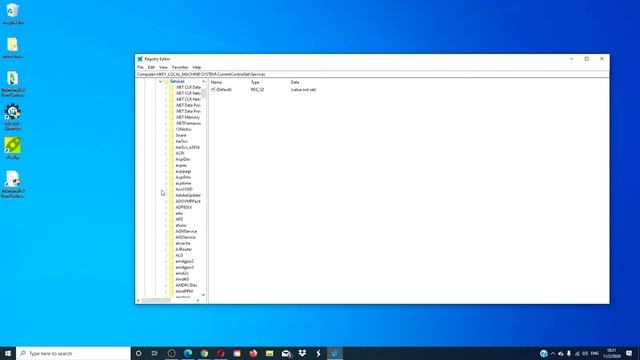The height and width of the screenshot is (360, 640).
Task: Select the AdobeUpdate service key
Action: click(x=188, y=196)
